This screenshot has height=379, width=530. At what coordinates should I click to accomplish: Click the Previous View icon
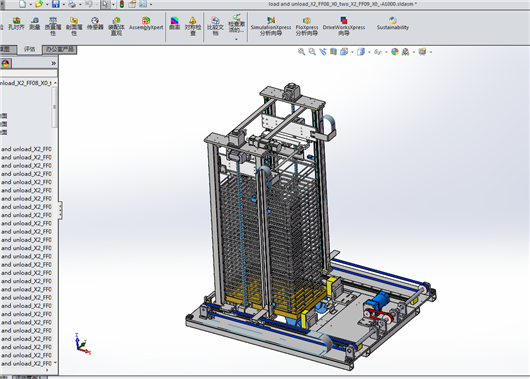pos(323,52)
